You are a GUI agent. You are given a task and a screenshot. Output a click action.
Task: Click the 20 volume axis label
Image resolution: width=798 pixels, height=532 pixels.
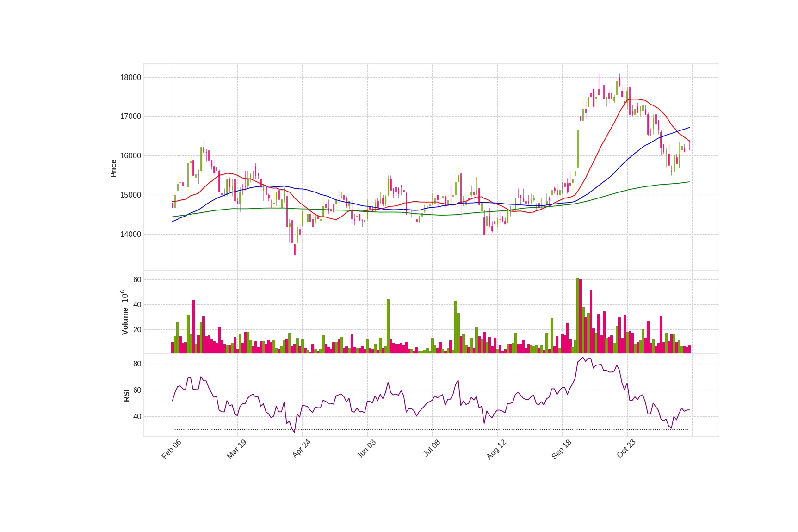[x=137, y=329]
